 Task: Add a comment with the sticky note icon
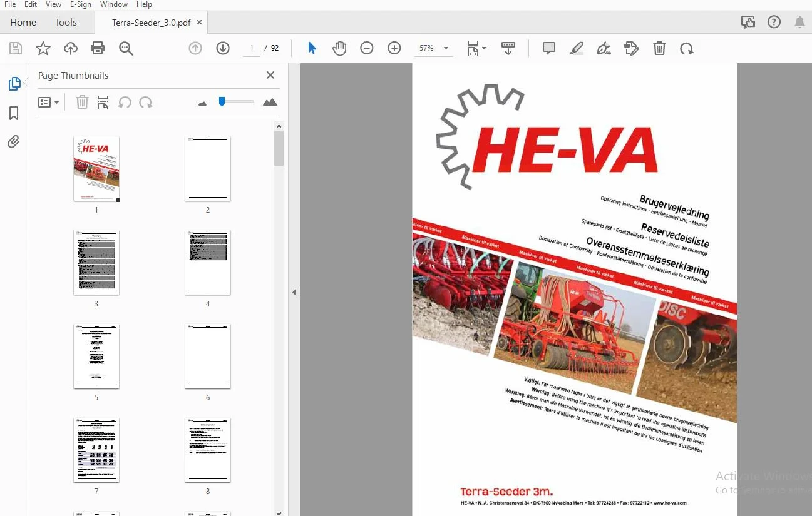pos(549,48)
